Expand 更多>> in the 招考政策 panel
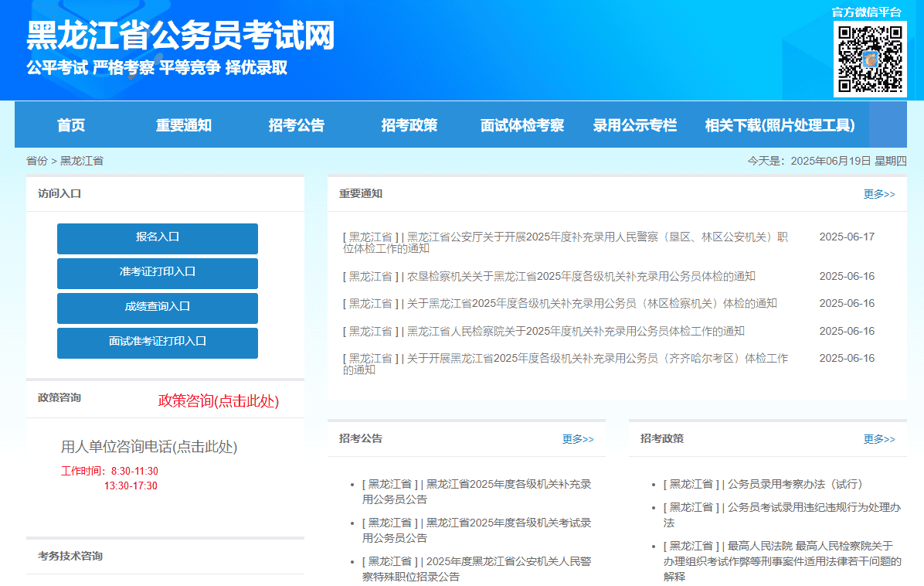The image size is (924, 586). click(x=879, y=439)
